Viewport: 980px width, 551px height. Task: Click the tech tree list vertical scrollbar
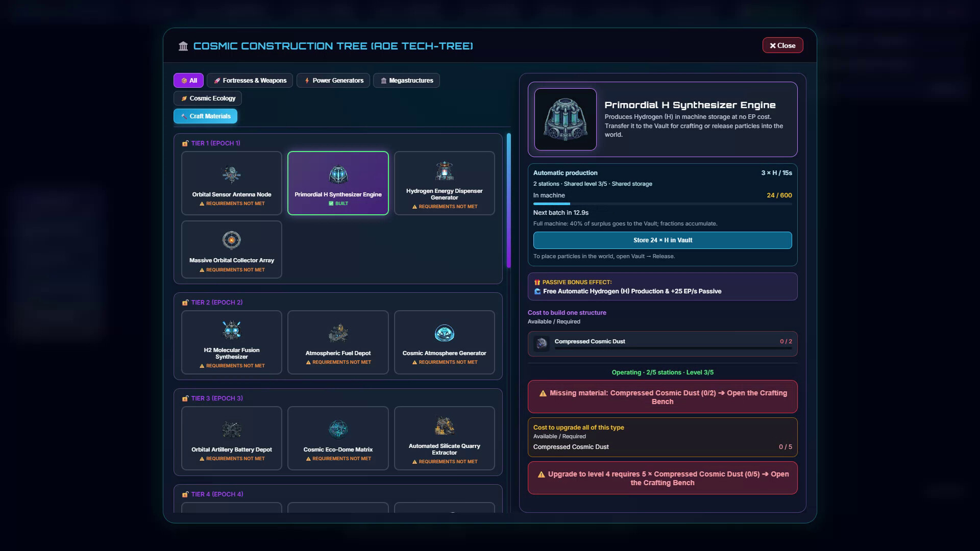click(508, 201)
